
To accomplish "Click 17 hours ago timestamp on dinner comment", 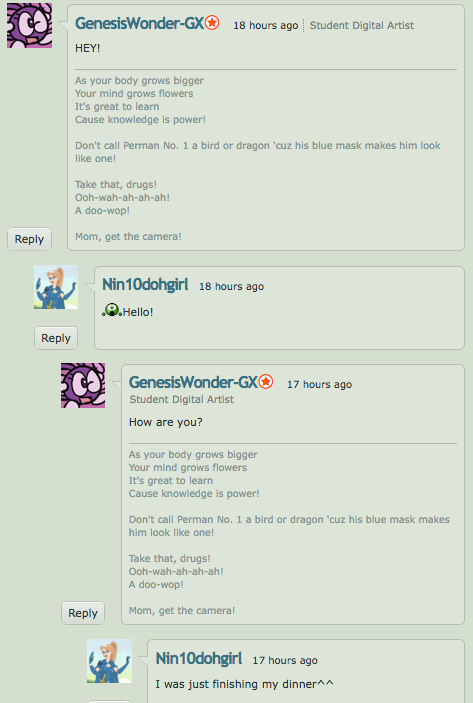I will [285, 660].
